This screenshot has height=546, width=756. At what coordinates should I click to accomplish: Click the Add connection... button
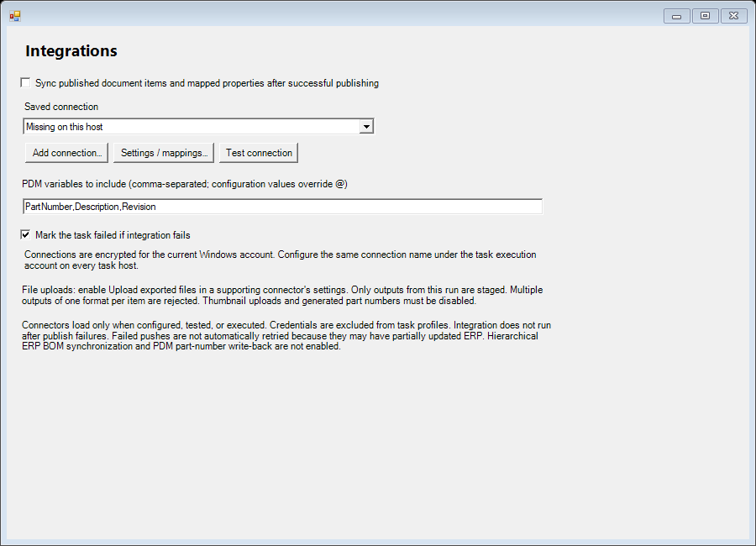[x=66, y=153]
